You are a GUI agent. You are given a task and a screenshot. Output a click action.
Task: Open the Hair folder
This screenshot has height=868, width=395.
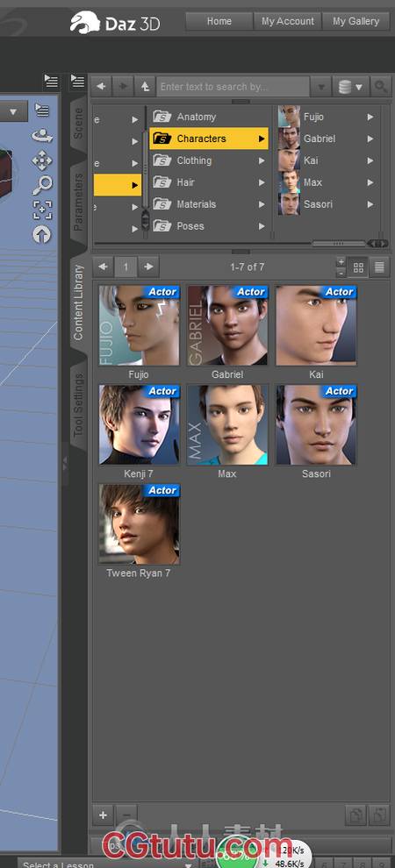[x=209, y=182]
